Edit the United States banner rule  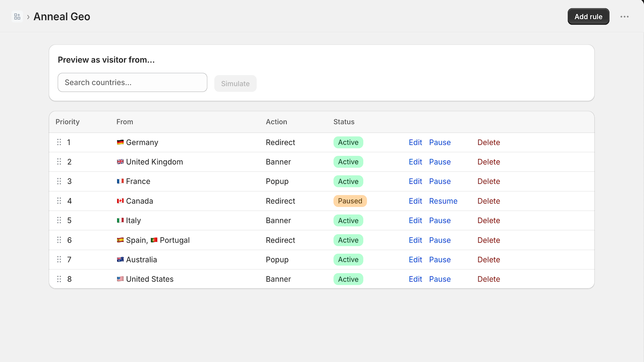click(415, 279)
